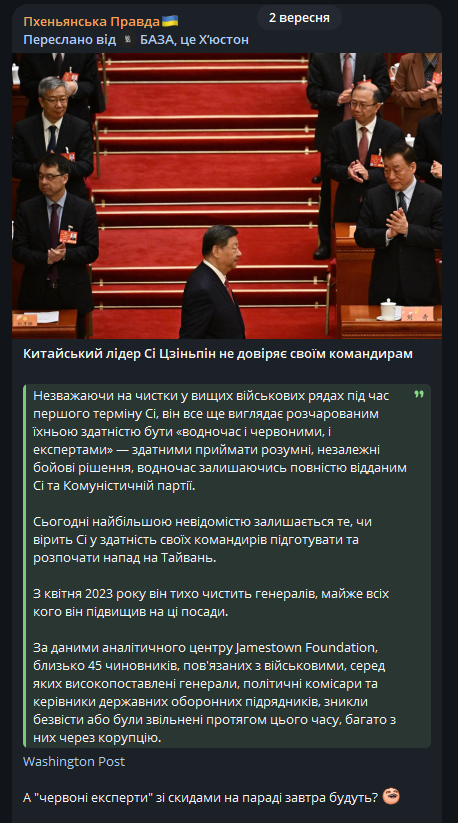Click the bold headline about Сі Цзіньпін
The image size is (458, 823).
pyautogui.click(x=218, y=354)
